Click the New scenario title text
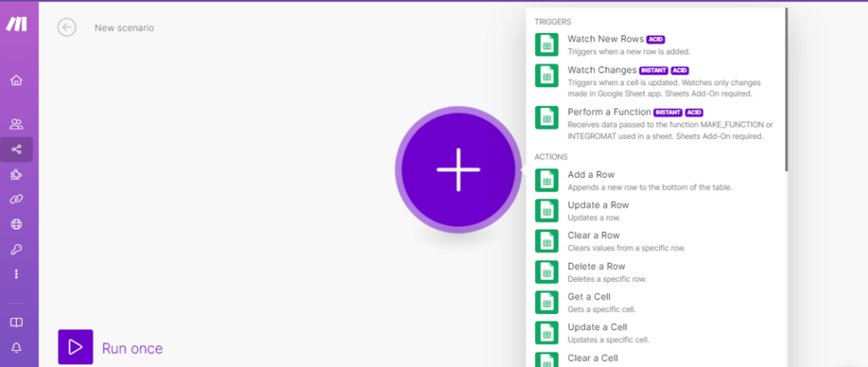Image resolution: width=868 pixels, height=367 pixels. click(x=124, y=28)
